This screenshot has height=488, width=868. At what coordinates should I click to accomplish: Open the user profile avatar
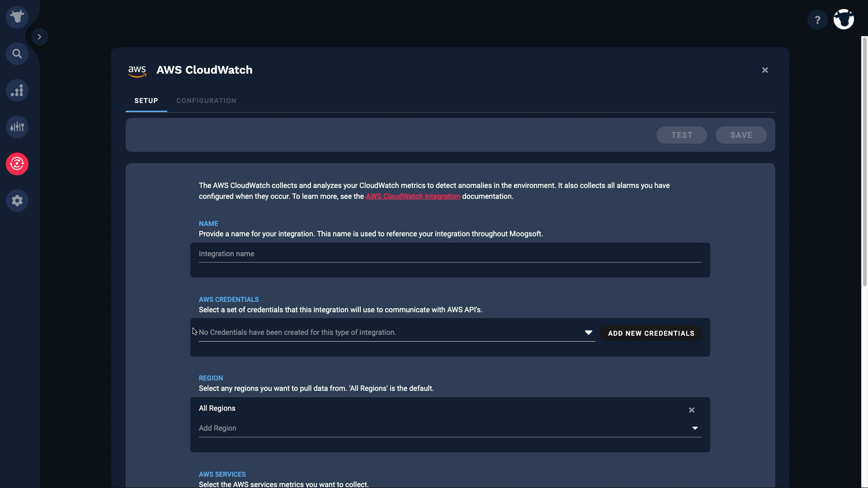coord(844,19)
